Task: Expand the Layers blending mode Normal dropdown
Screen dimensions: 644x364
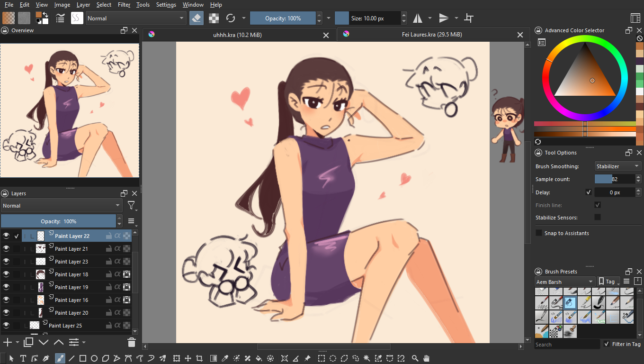Action: point(61,206)
